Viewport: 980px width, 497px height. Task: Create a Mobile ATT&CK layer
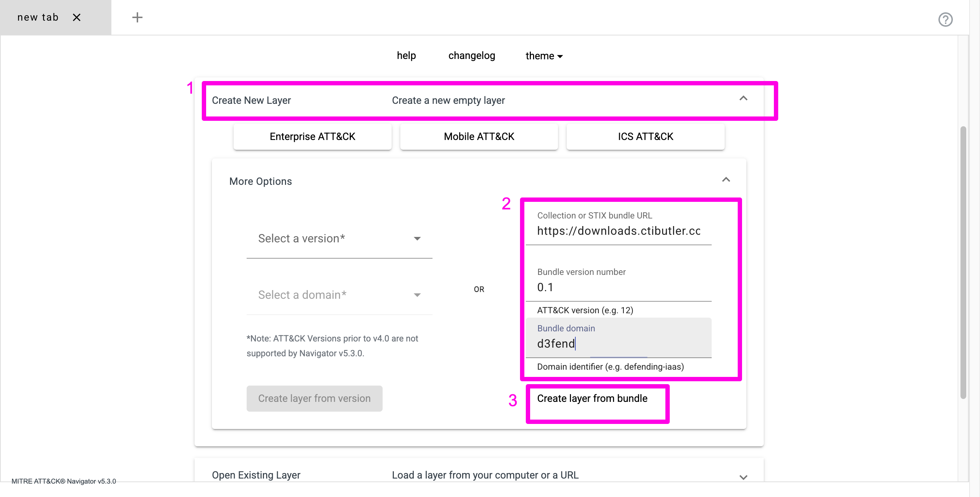(478, 137)
